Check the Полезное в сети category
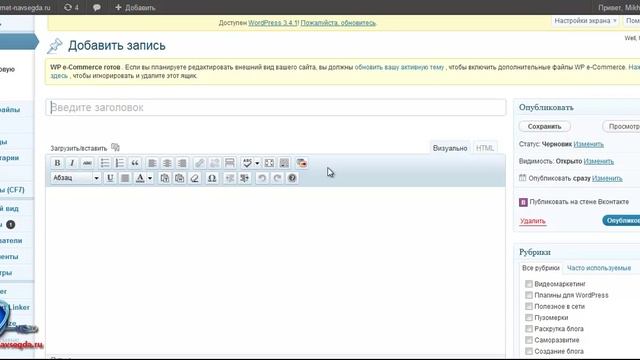The width and height of the screenshot is (640, 360). tap(529, 306)
